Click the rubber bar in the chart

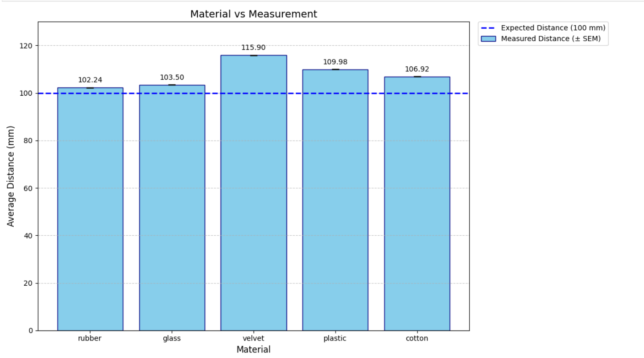click(x=90, y=208)
